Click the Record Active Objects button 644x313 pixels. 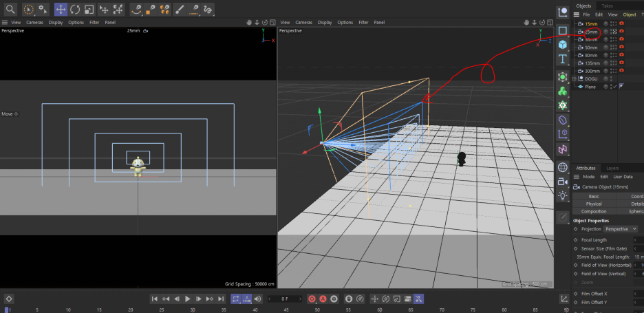312,299
